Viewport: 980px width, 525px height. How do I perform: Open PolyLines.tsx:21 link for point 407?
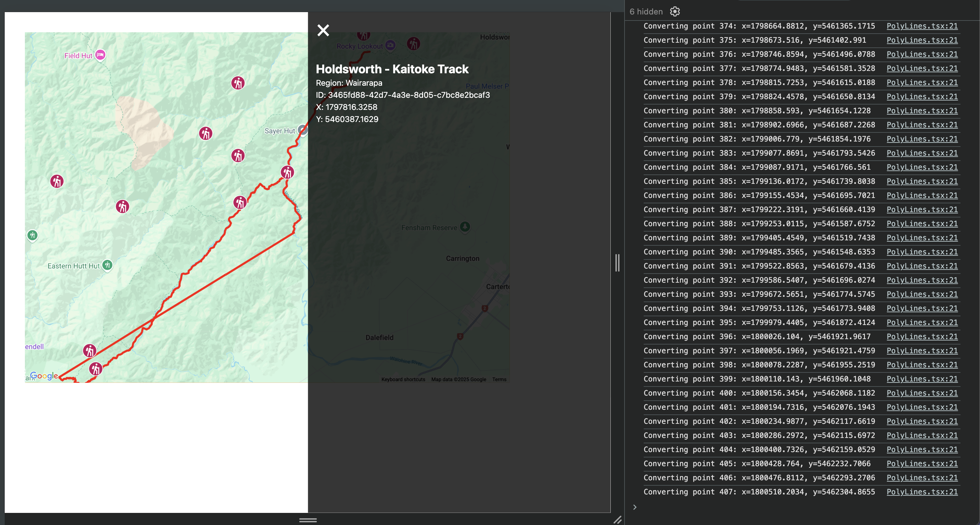coord(922,491)
